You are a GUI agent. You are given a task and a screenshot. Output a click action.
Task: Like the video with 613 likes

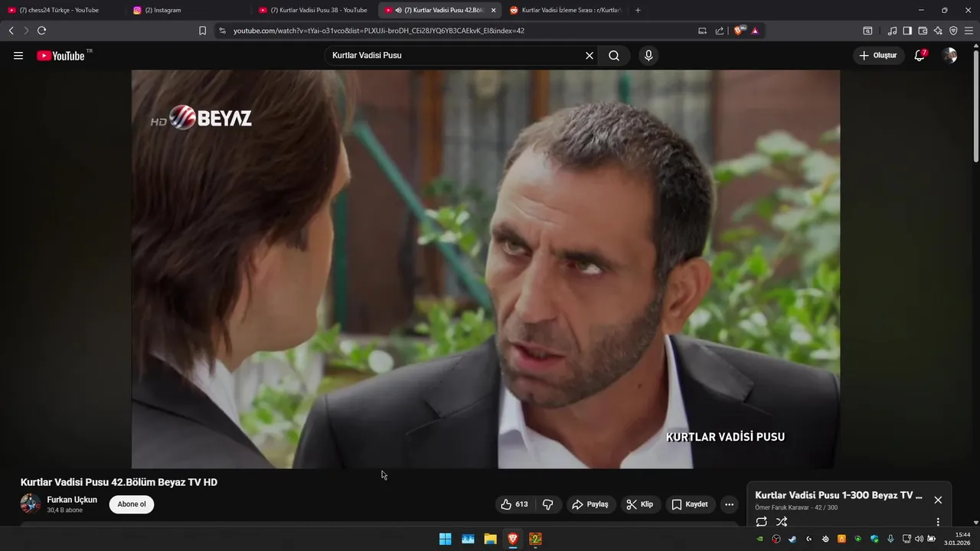pos(514,504)
